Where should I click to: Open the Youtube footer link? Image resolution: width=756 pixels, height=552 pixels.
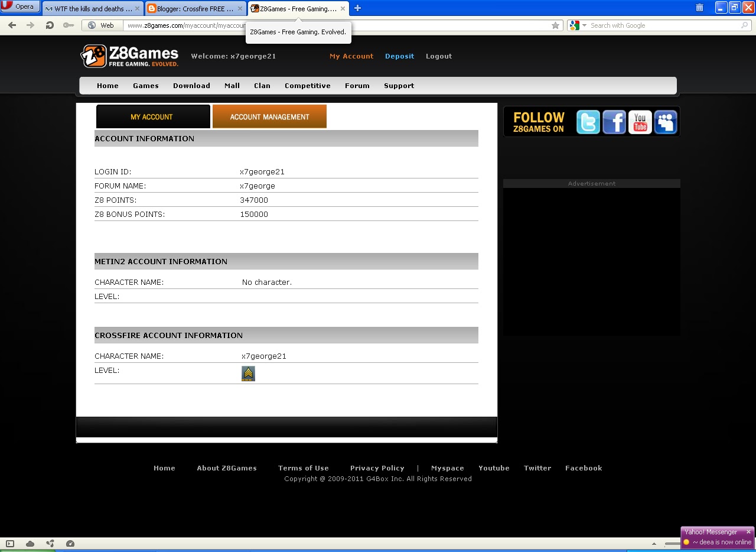[494, 468]
